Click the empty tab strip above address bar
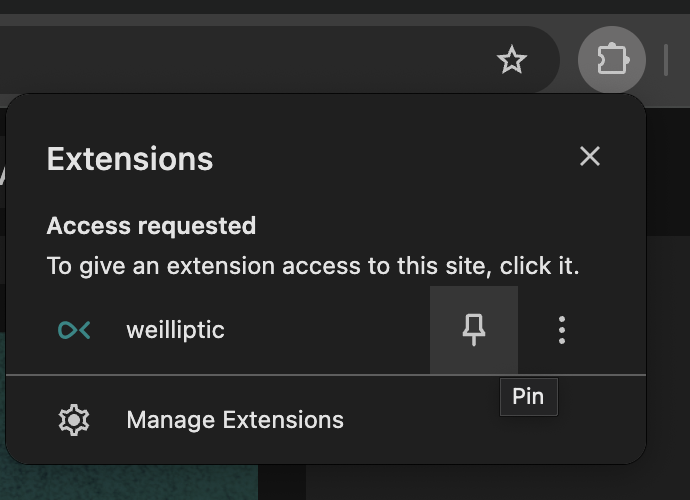The width and height of the screenshot is (690, 500). [345, 7]
